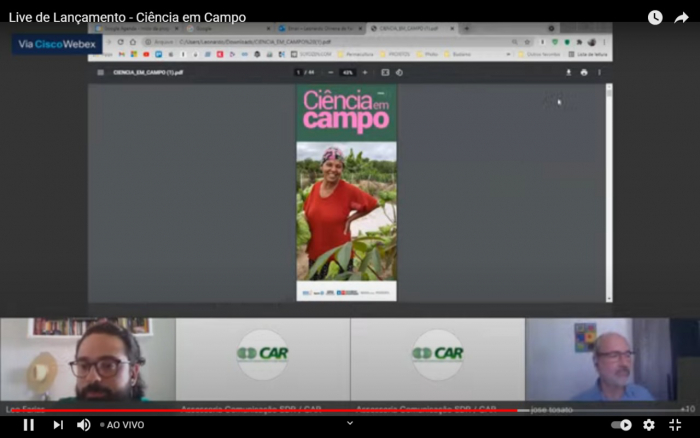Click the PDF scrollbar down arrow
The width and height of the screenshot is (700, 438).
tap(609, 299)
